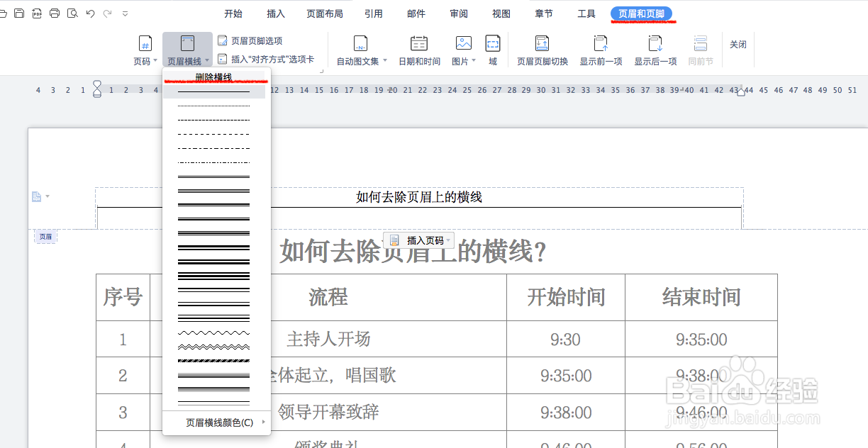Image resolution: width=868 pixels, height=448 pixels.
Task: Click 关闭 to close header/footer mode
Action: click(738, 44)
